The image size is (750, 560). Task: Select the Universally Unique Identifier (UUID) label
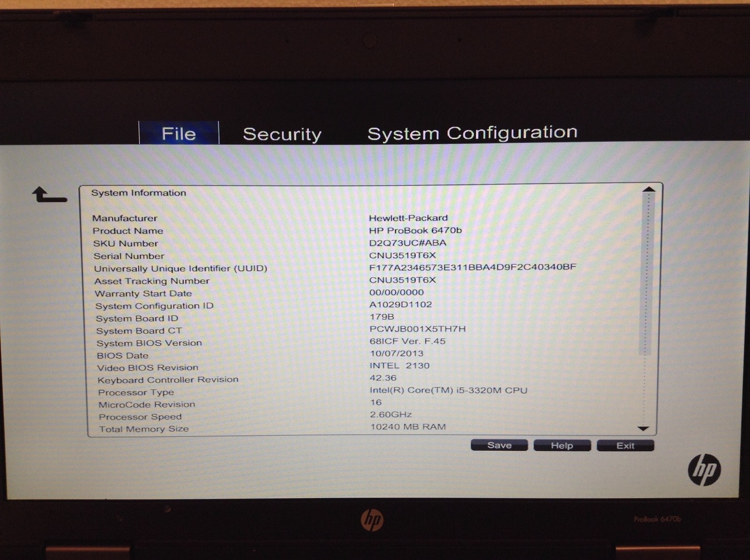click(180, 269)
